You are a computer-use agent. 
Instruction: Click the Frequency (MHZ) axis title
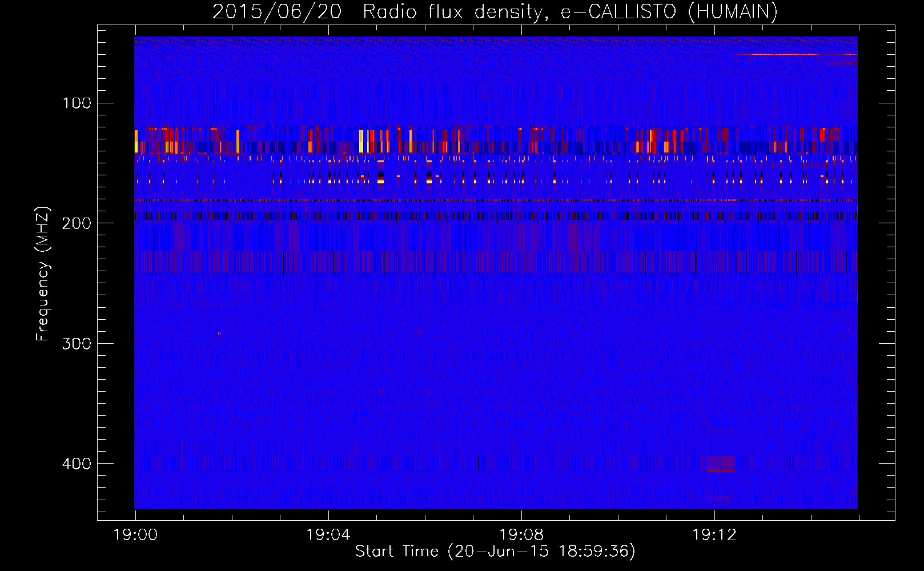coord(43,274)
